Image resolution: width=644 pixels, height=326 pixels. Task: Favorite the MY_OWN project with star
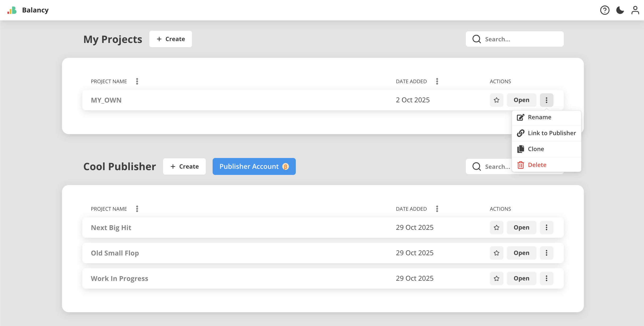497,100
